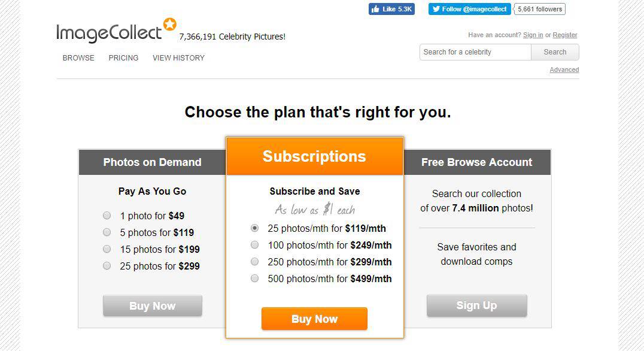Click the orange Buy Now button

(315, 319)
